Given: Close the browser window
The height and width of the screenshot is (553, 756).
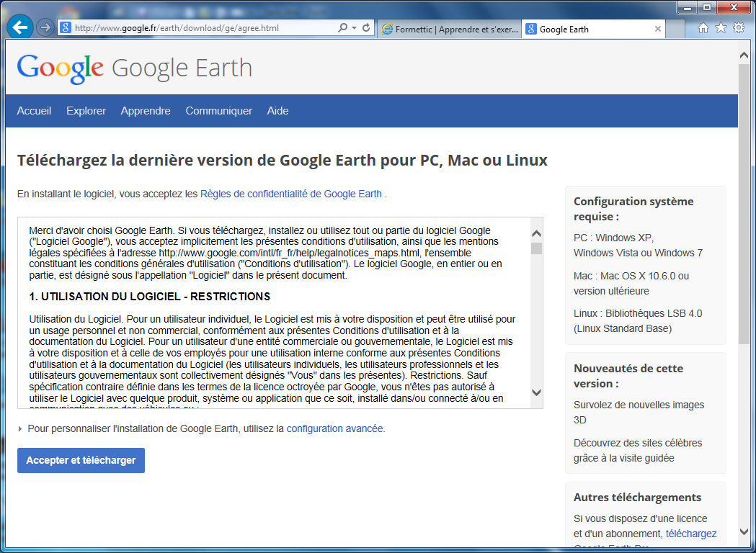Looking at the screenshot, I should click(734, 7).
